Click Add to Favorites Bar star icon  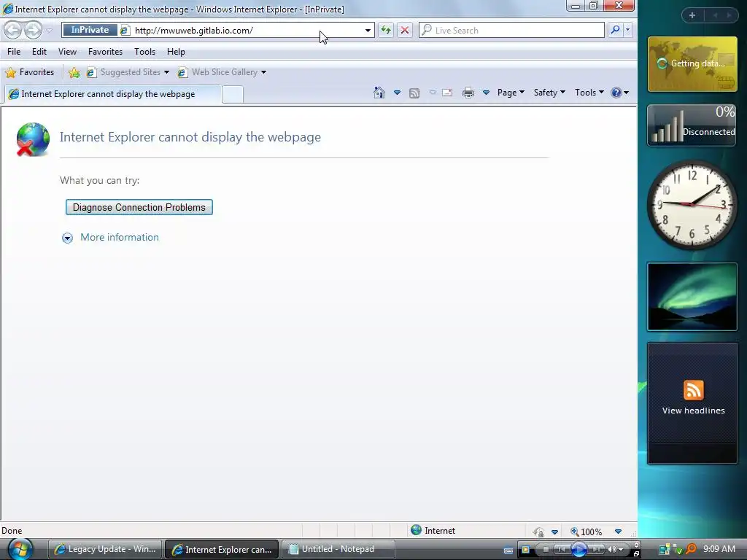tap(74, 72)
